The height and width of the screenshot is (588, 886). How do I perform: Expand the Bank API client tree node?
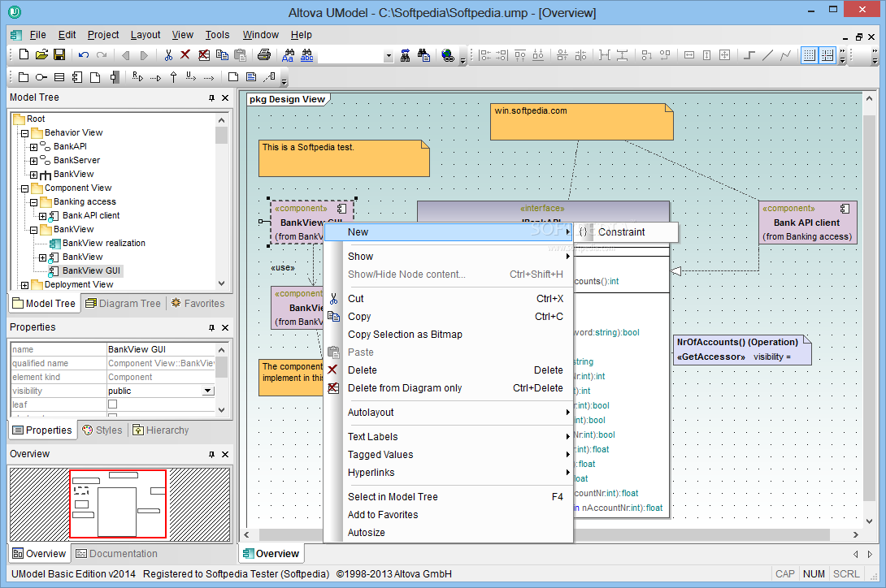pos(43,216)
